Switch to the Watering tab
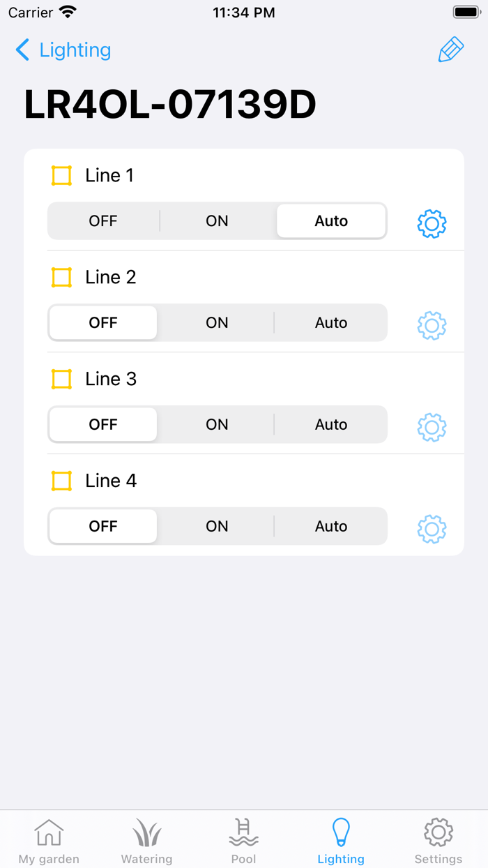Image resolution: width=488 pixels, height=868 pixels. (x=146, y=840)
